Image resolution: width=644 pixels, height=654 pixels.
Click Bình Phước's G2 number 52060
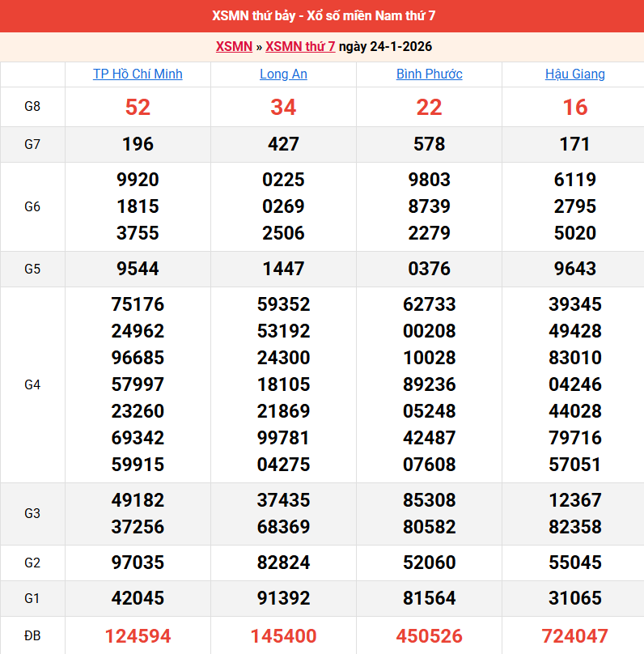(x=429, y=563)
